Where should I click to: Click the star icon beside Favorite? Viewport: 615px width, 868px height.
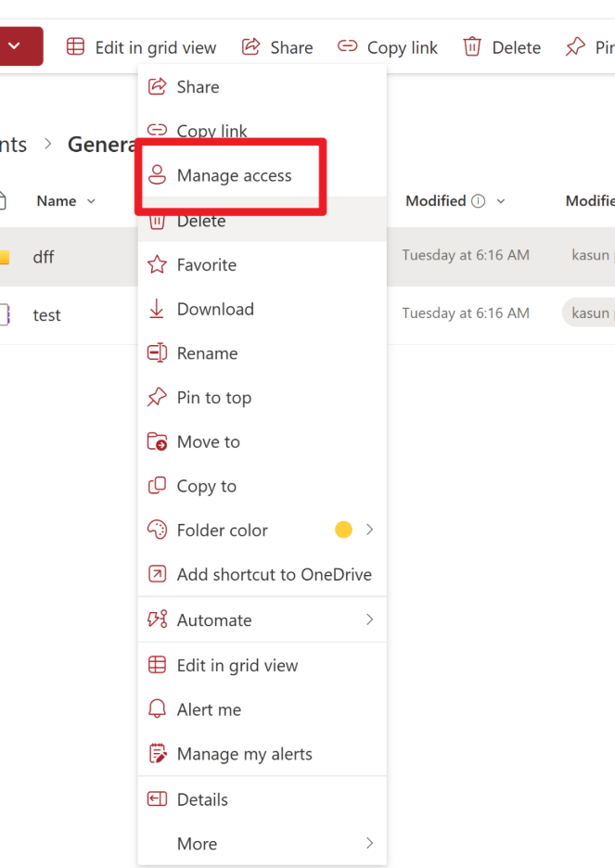click(157, 264)
